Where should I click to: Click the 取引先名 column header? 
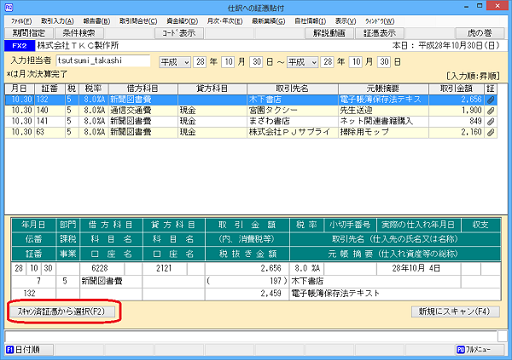tap(293, 89)
